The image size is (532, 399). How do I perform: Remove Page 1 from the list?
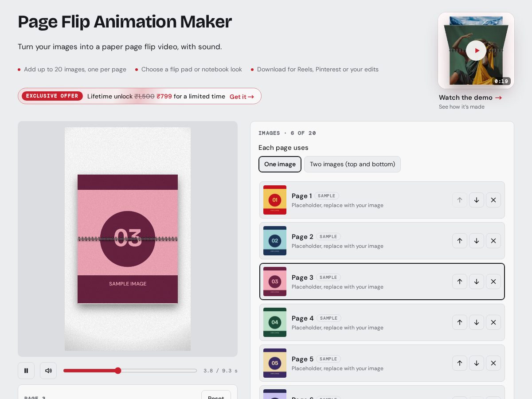tap(493, 200)
